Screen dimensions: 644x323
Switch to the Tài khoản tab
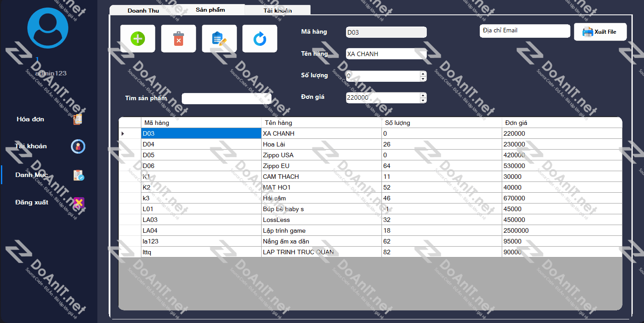277,10
